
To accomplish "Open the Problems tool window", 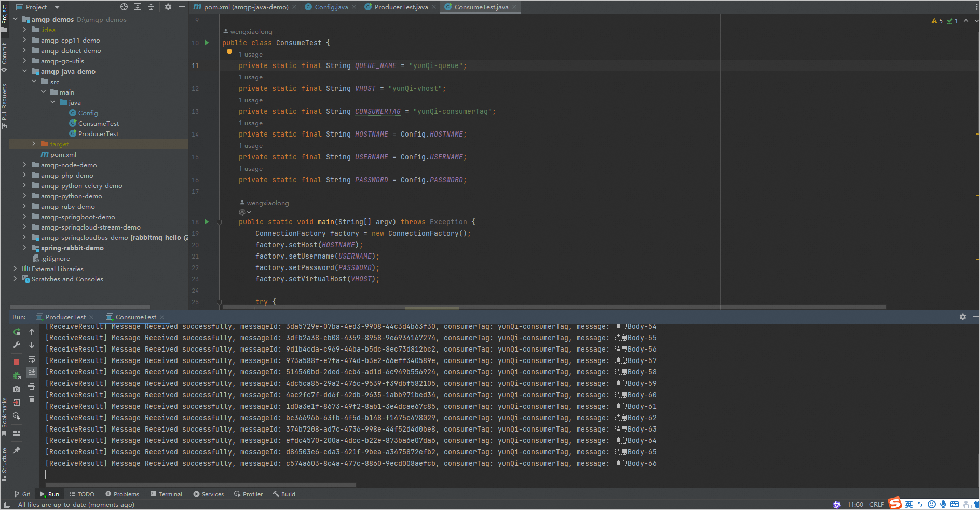I will point(122,494).
